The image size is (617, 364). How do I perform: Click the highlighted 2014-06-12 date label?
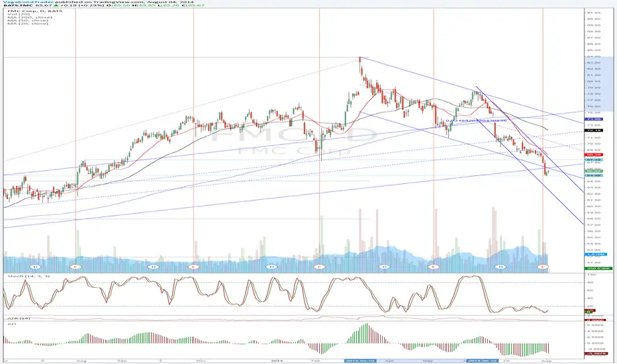(482, 361)
